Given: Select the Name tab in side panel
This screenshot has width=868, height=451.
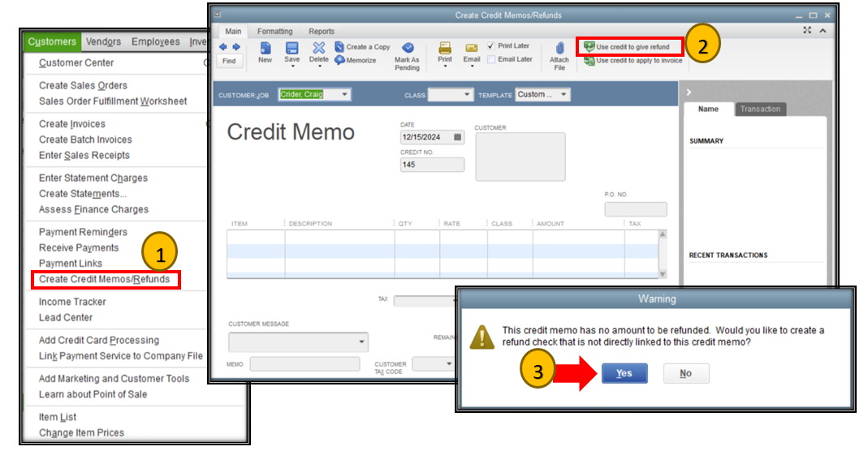Looking at the screenshot, I should pyautogui.click(x=708, y=109).
